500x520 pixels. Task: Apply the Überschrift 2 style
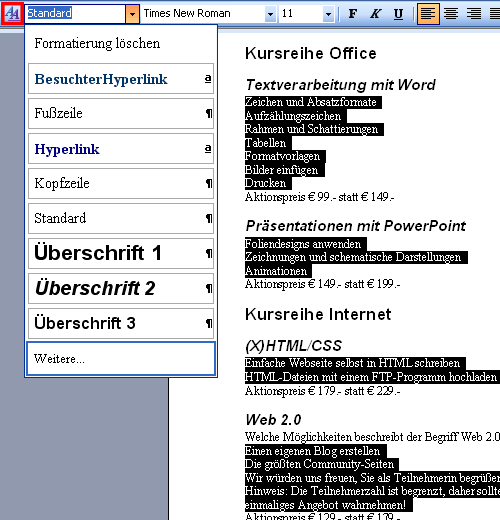tap(121, 288)
